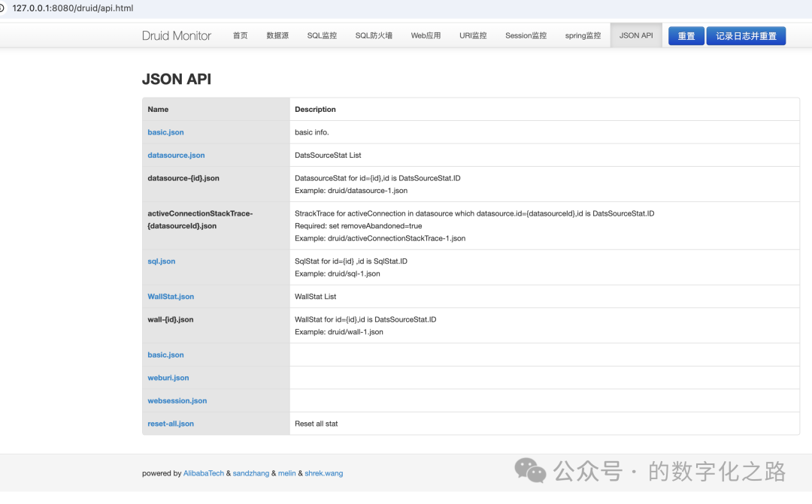Open the sql.json link
The height and width of the screenshot is (504, 812).
point(162,261)
